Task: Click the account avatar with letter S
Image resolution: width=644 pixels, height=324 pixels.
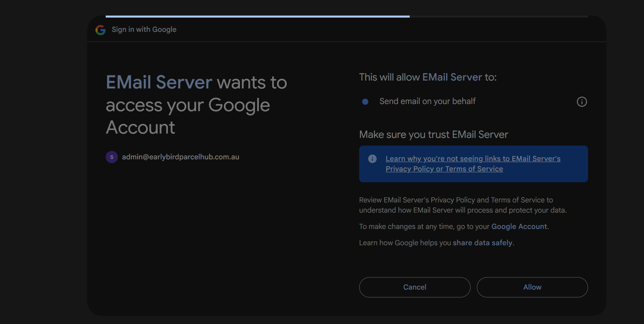Action: 112,157
